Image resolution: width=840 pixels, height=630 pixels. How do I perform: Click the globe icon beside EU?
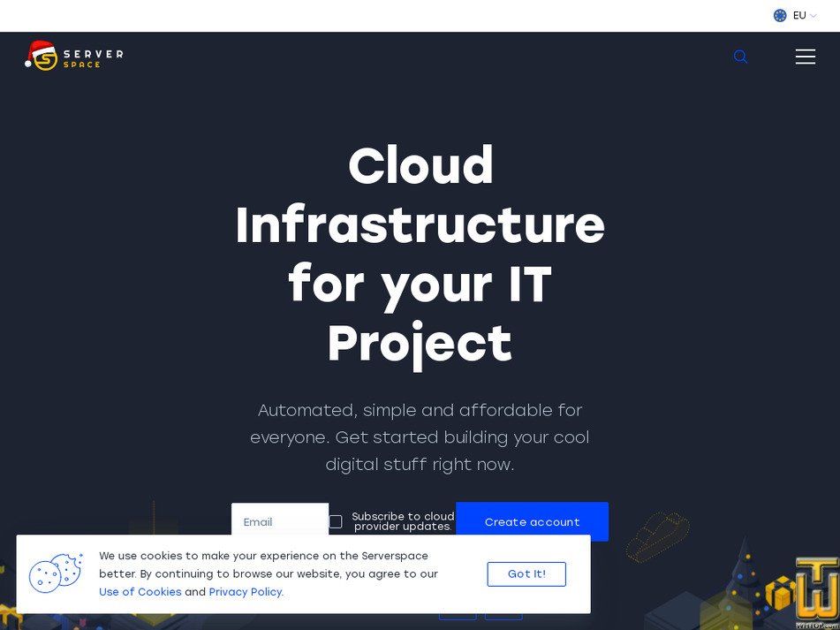point(780,15)
